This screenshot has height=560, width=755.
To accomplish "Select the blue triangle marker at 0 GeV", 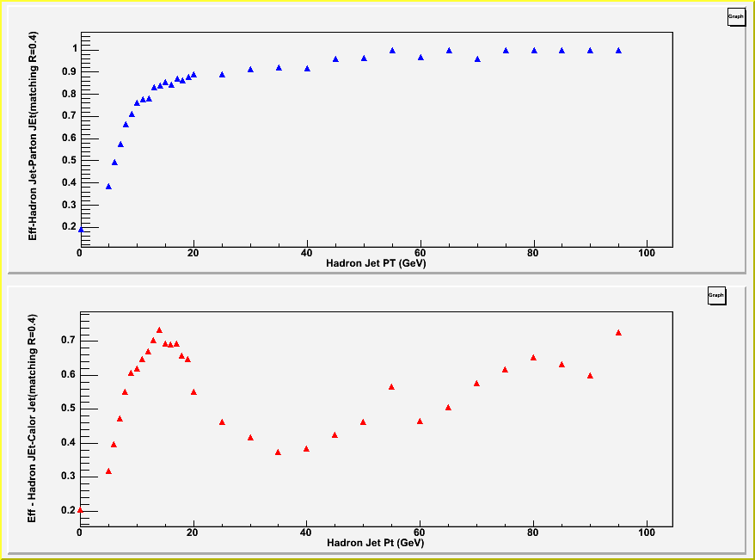I will point(81,230).
